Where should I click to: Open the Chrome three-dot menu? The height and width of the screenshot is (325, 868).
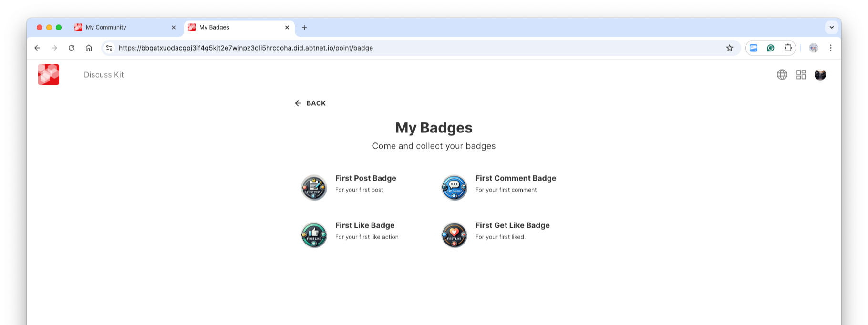pyautogui.click(x=831, y=48)
